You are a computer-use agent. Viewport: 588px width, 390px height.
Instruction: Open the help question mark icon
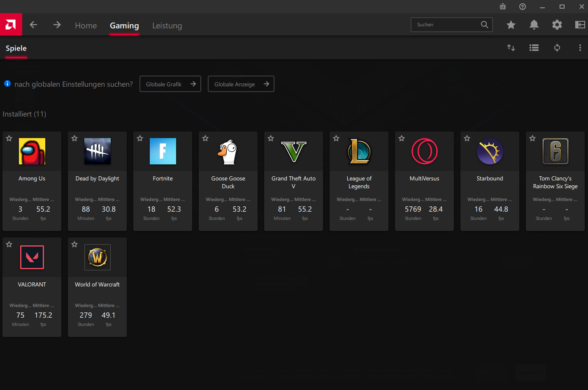coord(523,7)
